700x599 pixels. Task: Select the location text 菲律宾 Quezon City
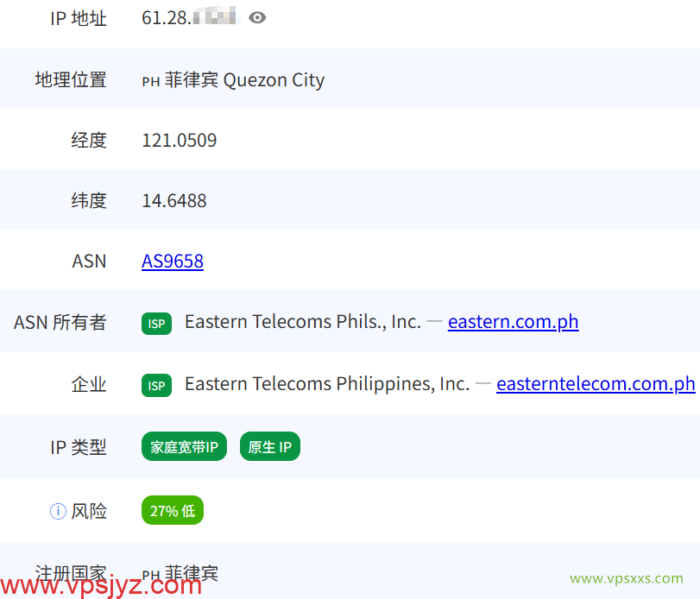click(244, 80)
